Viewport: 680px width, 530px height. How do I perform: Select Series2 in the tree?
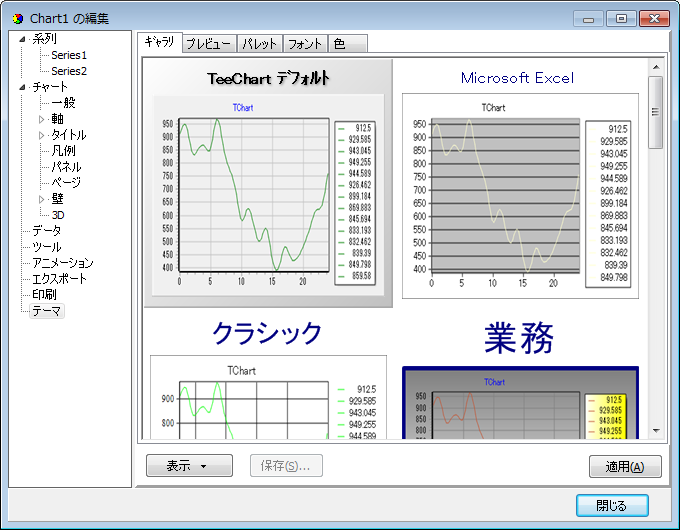pyautogui.click(x=69, y=71)
